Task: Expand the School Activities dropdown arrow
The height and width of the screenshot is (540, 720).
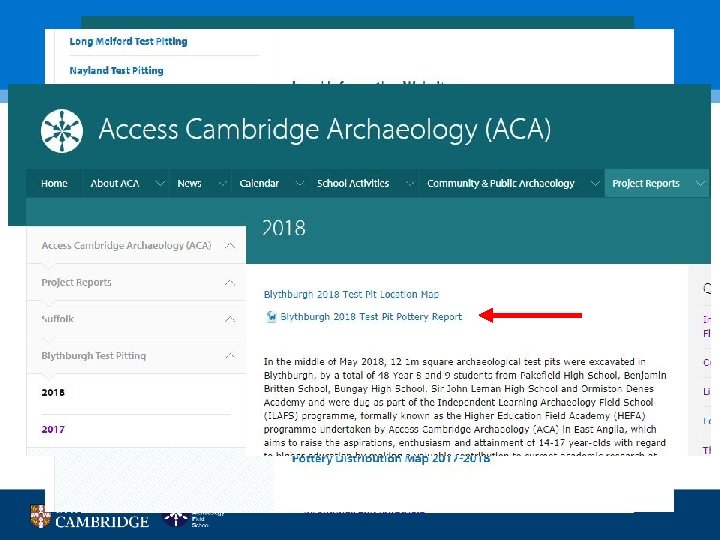Action: (x=410, y=183)
